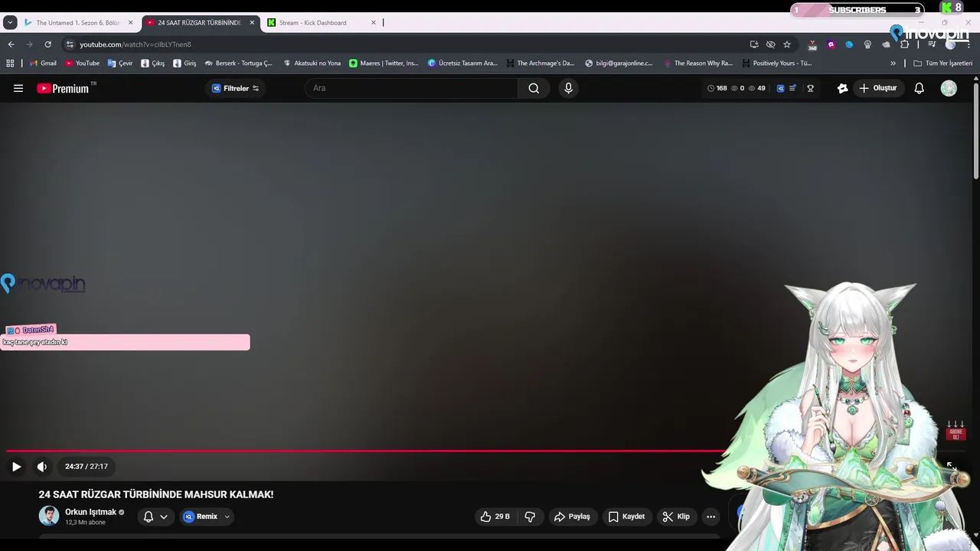Focus the Ara search box

[412, 88]
